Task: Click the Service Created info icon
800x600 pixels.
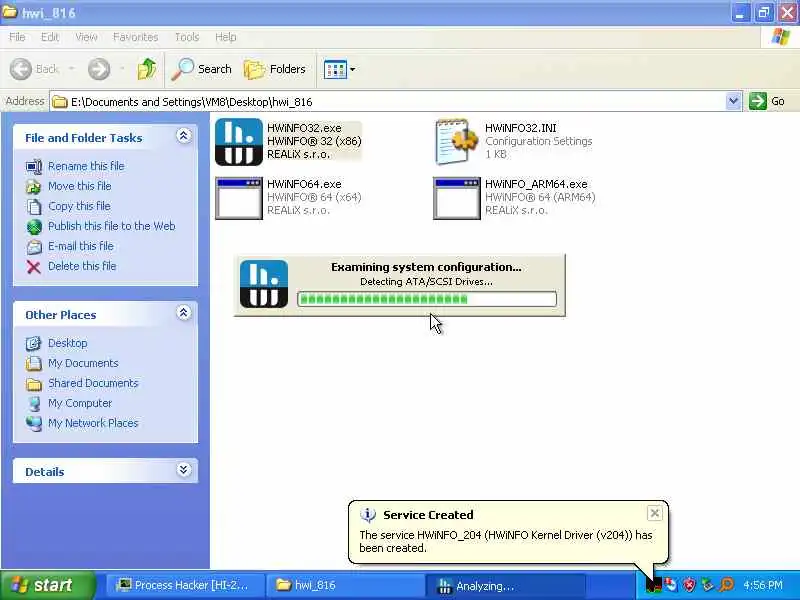Action: pyautogui.click(x=368, y=515)
